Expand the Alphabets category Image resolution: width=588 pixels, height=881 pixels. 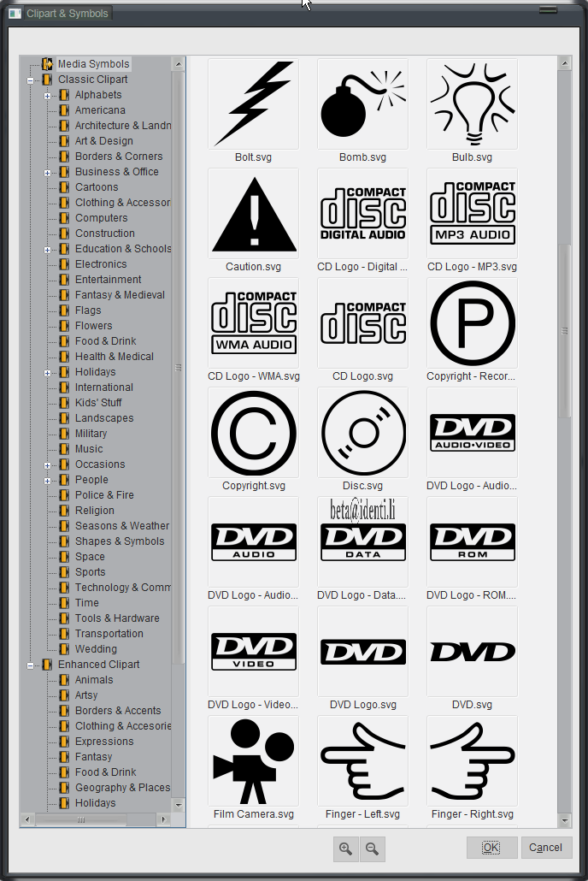[47, 96]
